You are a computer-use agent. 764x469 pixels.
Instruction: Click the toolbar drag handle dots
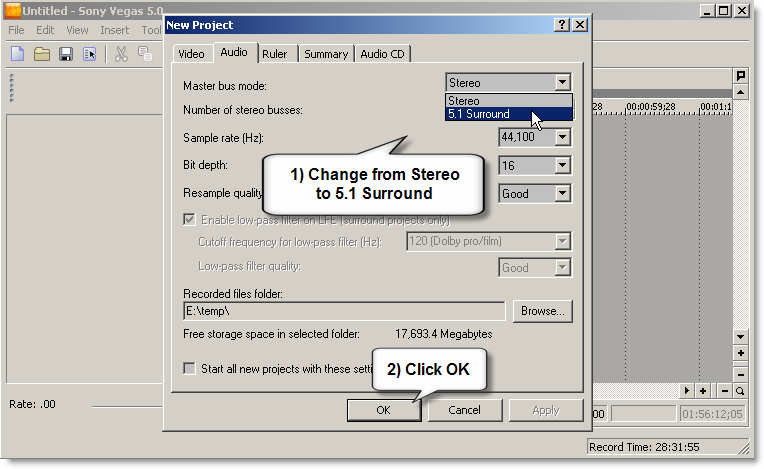point(12,88)
